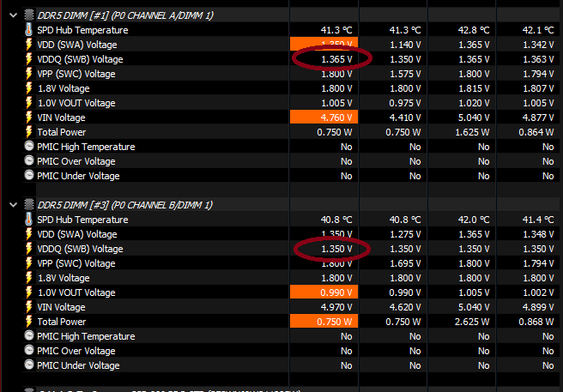Click lightning icon for DIMM [#3] VDD (SWA) Voltage
Screen dimensions: 563x392
coord(28,234)
